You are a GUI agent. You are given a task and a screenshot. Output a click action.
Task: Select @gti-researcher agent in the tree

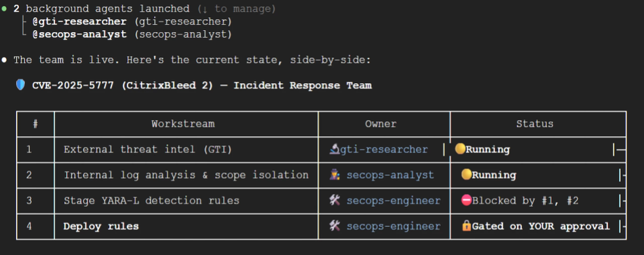79,22
